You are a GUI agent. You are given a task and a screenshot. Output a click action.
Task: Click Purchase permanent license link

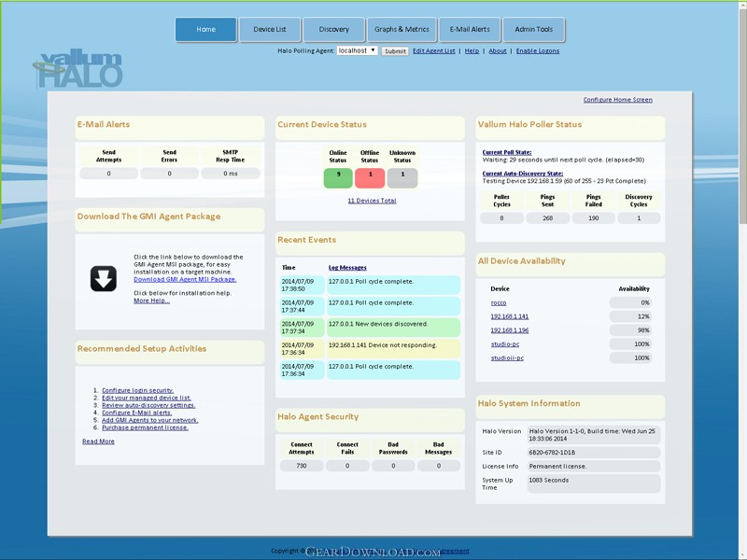point(145,427)
